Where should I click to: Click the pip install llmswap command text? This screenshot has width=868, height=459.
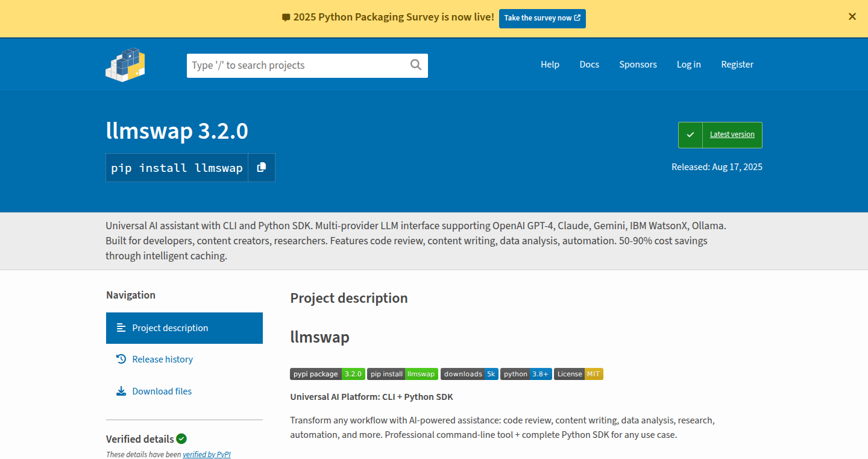pyautogui.click(x=177, y=168)
